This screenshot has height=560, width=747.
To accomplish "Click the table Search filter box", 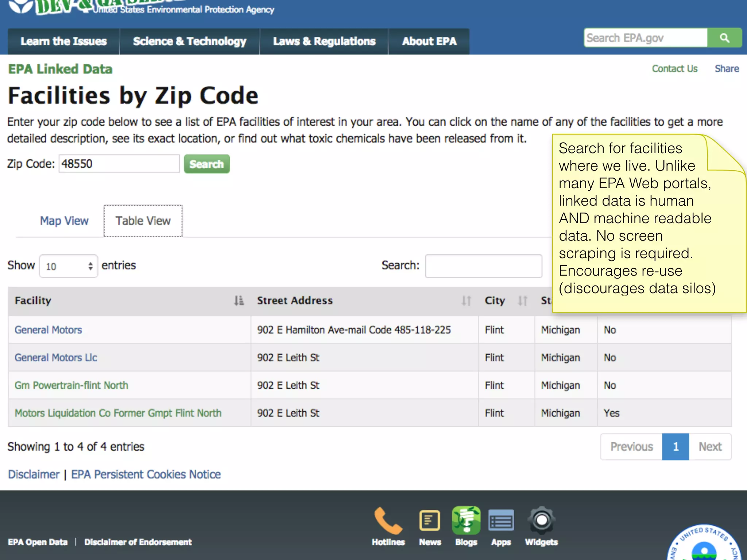I will [483, 266].
